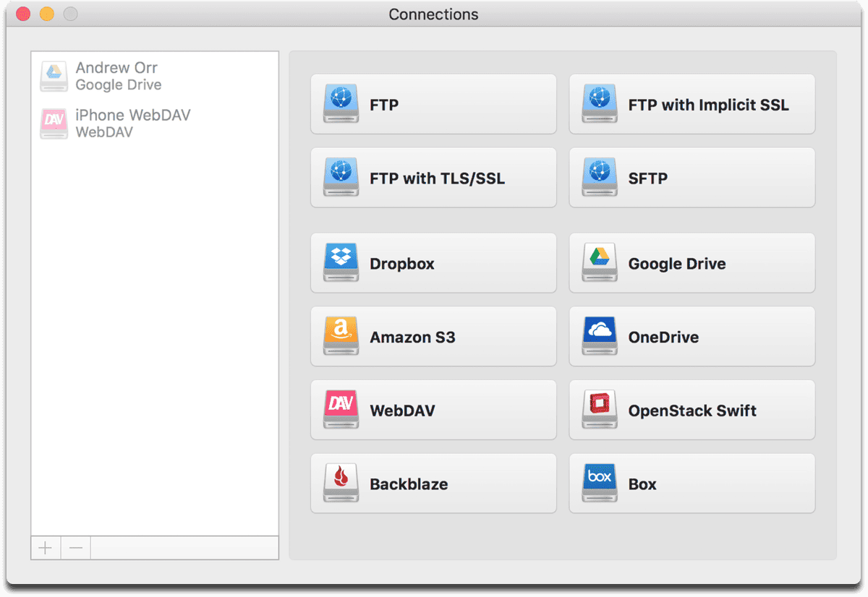This screenshot has width=868, height=597.
Task: Click Andrew Orr's Google Drive disk icon
Action: click(54, 76)
